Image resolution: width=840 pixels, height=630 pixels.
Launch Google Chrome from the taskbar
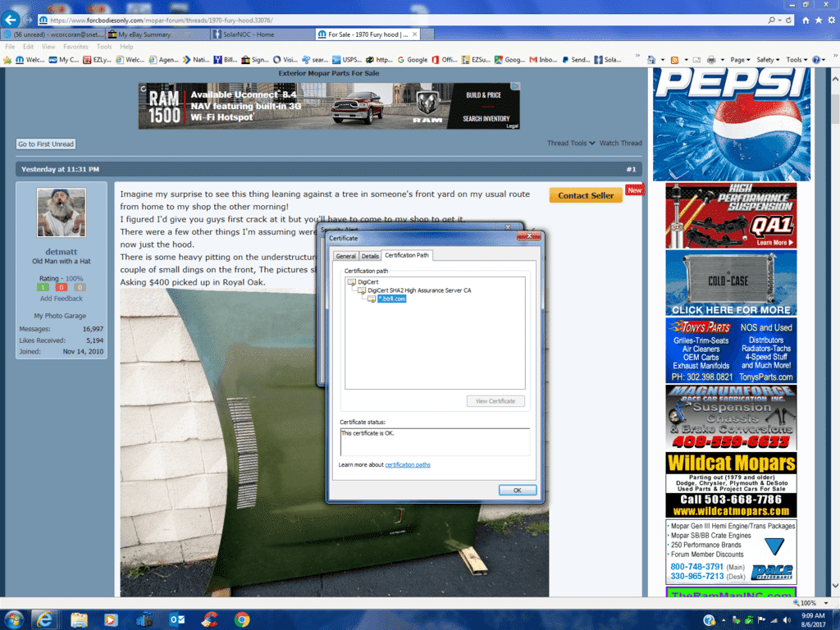(x=241, y=619)
